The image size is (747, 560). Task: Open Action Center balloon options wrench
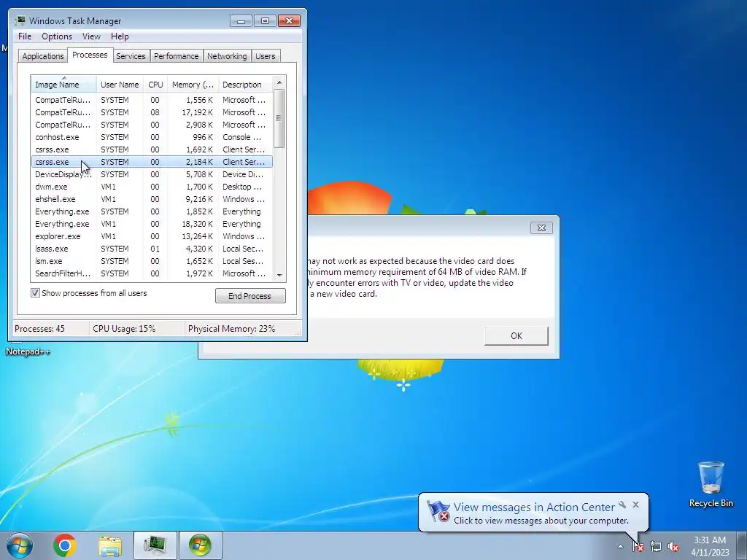[x=622, y=505]
